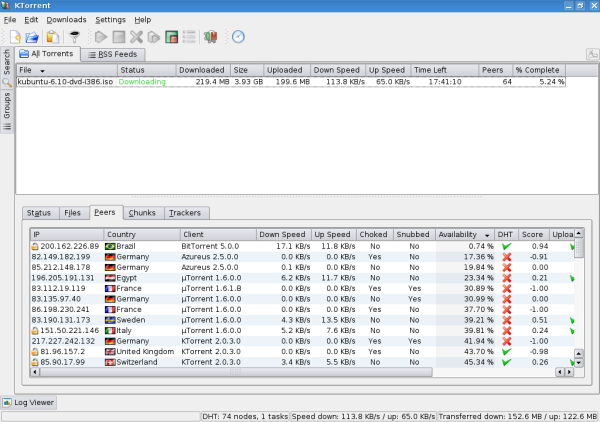600x422 pixels.
Task: Sort peers by Choked column
Action: (x=374, y=235)
